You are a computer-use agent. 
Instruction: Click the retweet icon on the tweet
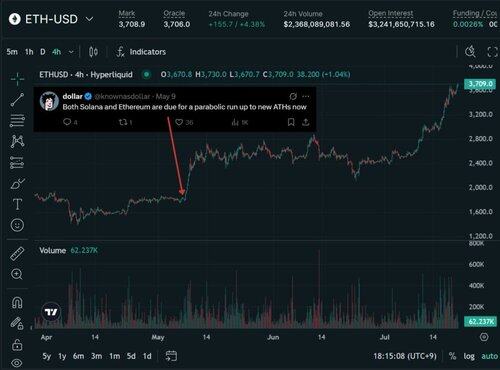123,122
